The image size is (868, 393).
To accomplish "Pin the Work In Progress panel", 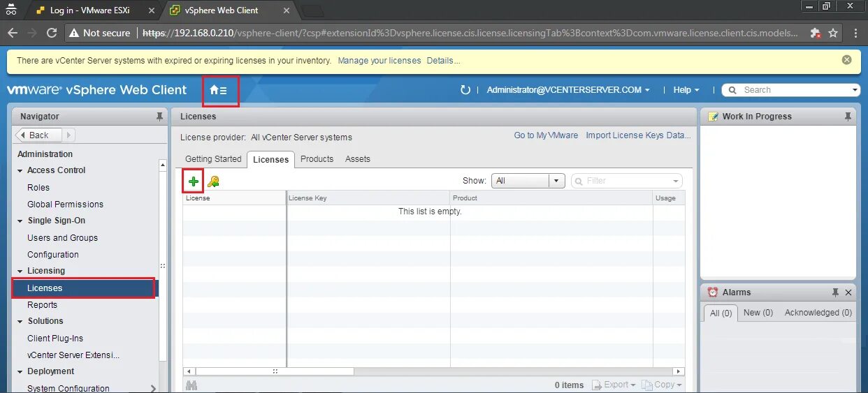I will click(x=848, y=117).
